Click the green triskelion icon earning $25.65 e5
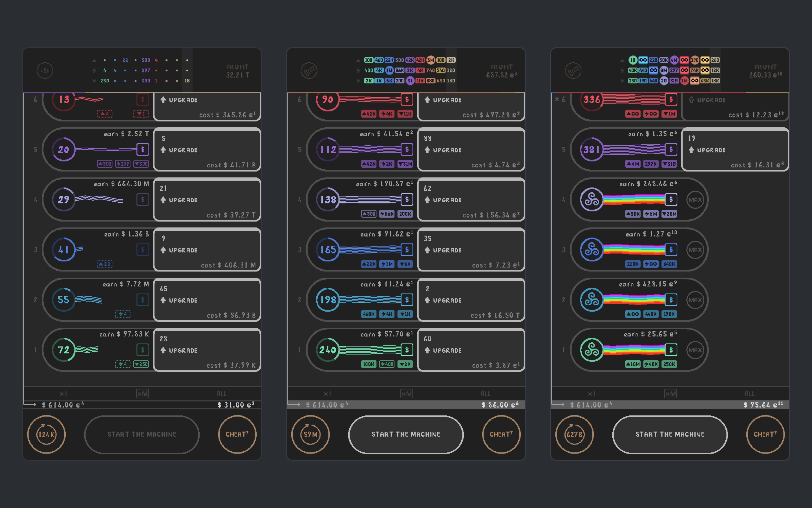Image resolution: width=812 pixels, height=508 pixels. [592, 350]
